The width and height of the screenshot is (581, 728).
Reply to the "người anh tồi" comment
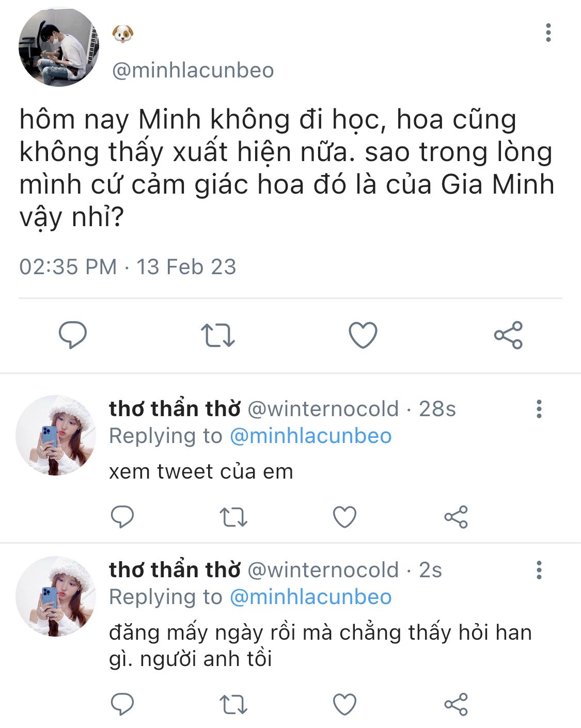tap(122, 704)
